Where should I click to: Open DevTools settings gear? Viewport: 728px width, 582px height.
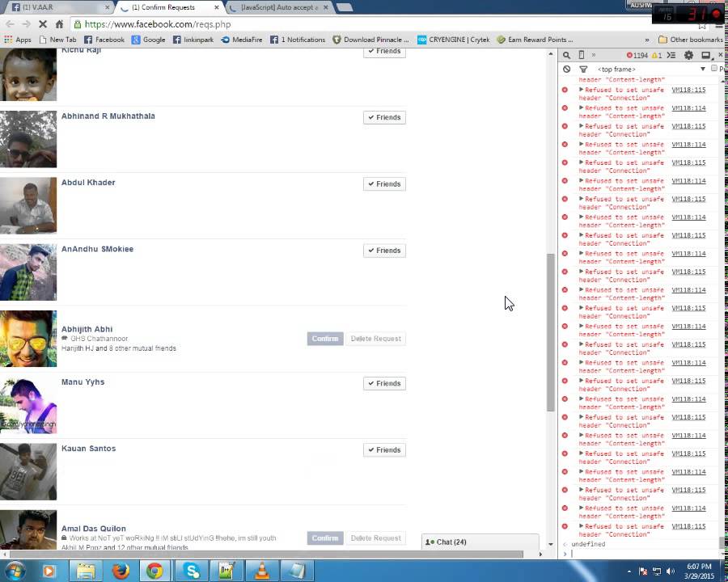point(688,55)
